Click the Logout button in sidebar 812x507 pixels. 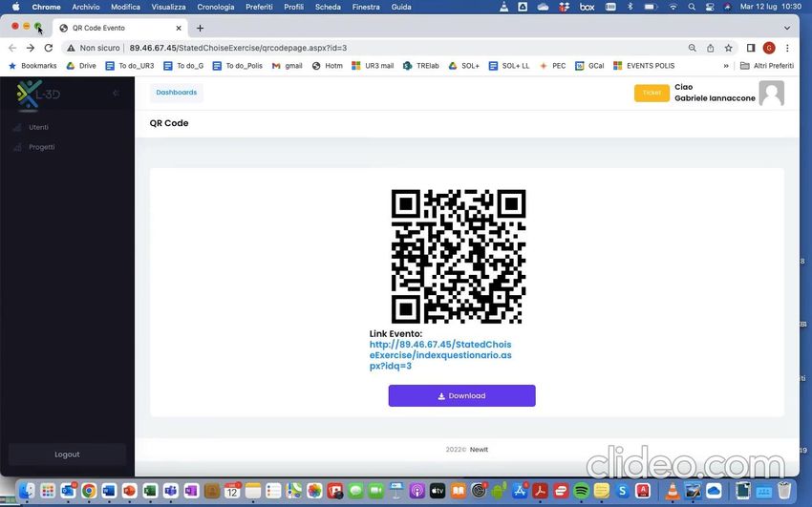[x=67, y=454]
